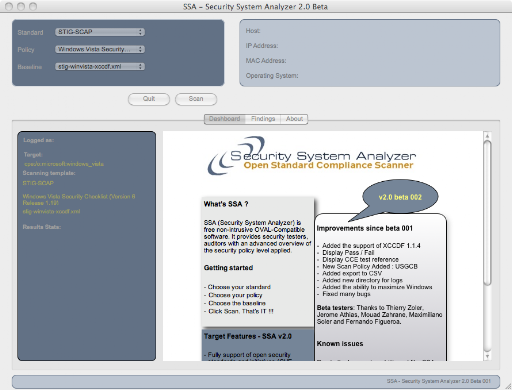The height and width of the screenshot is (390, 512).
Task: Start scanning with the Scan button
Action: coord(196,99)
